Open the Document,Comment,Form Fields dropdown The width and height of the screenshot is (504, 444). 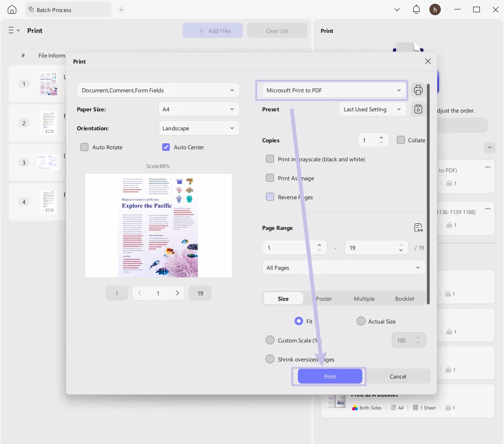coord(158,90)
